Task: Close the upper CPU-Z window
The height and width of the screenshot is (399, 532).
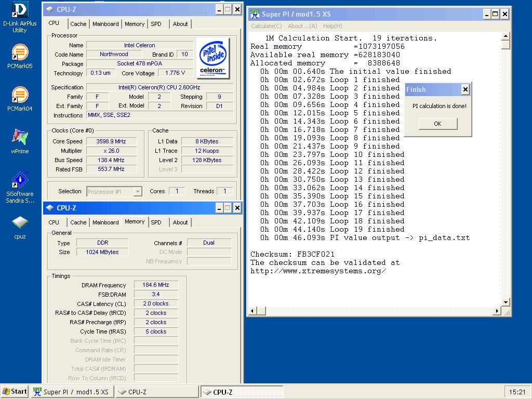Action: [237, 9]
